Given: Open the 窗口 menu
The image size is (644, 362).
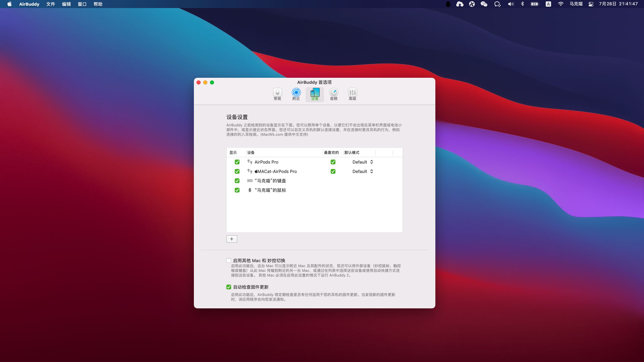Looking at the screenshot, I should [82, 4].
